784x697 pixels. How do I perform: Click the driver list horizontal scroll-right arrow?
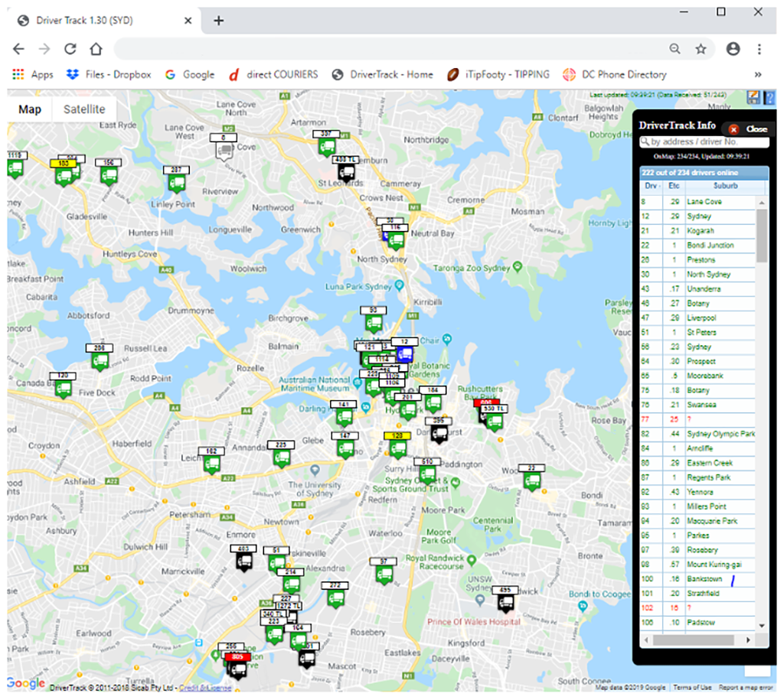pos(749,640)
